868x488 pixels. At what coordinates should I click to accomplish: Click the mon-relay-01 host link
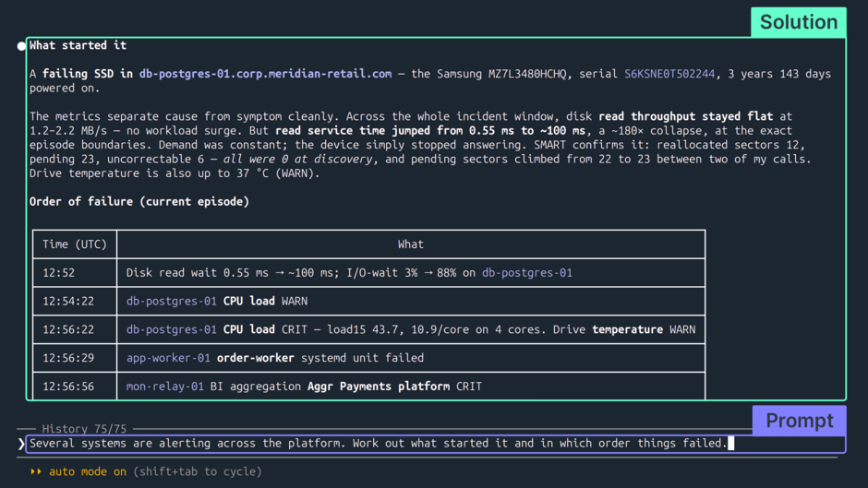pos(165,387)
